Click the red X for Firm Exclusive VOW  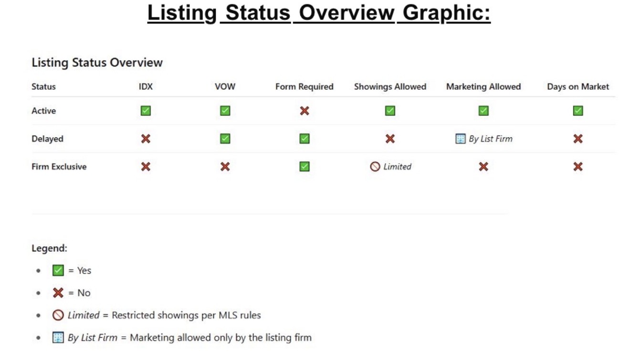(225, 166)
